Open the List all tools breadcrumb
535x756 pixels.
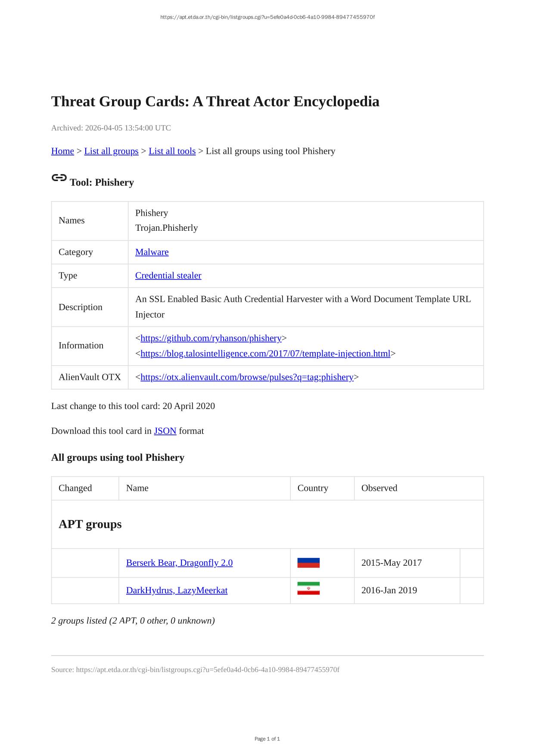(172, 151)
